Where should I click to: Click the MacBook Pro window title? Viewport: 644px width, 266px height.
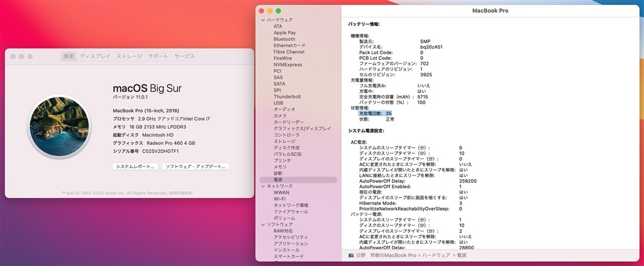click(x=490, y=11)
